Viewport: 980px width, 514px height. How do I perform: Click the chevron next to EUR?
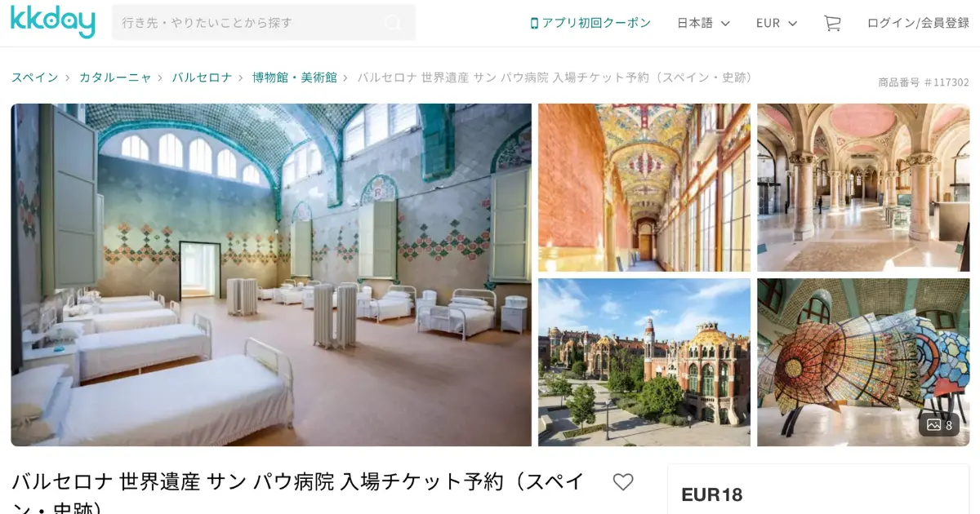pyautogui.click(x=792, y=24)
